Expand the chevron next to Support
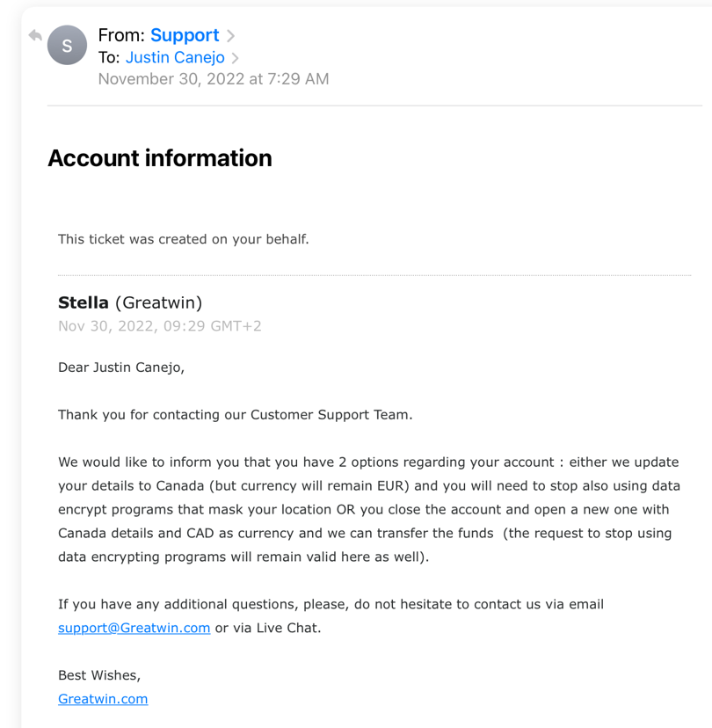This screenshot has height=728, width=712. point(231,36)
